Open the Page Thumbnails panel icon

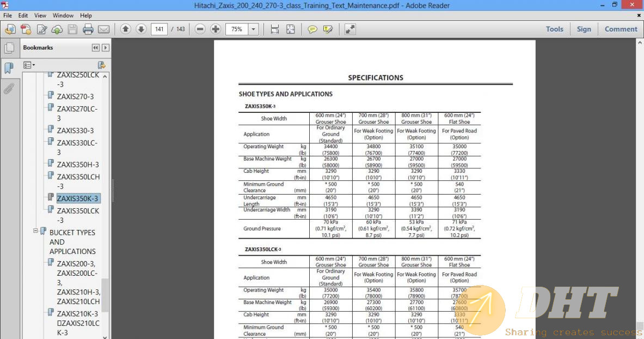pyautogui.click(x=9, y=48)
